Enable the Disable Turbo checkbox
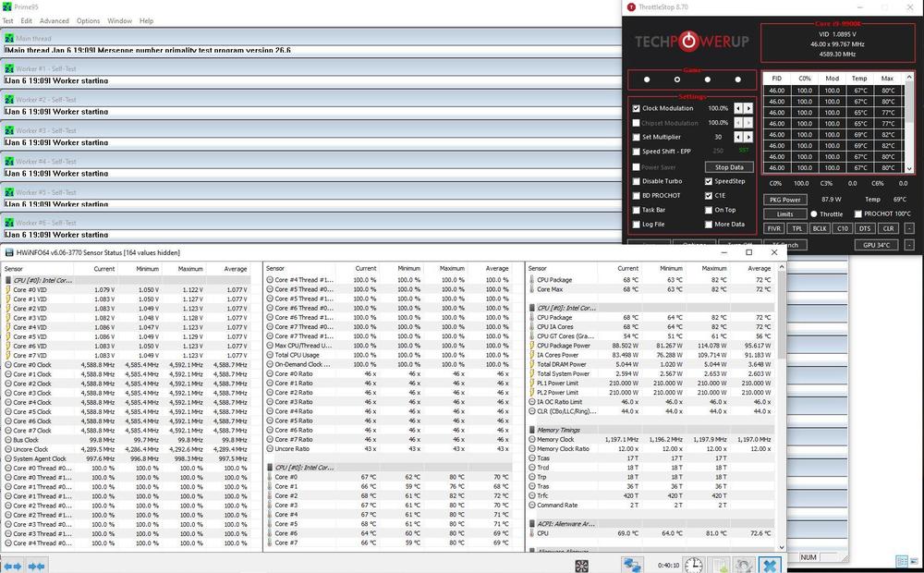 coord(636,182)
